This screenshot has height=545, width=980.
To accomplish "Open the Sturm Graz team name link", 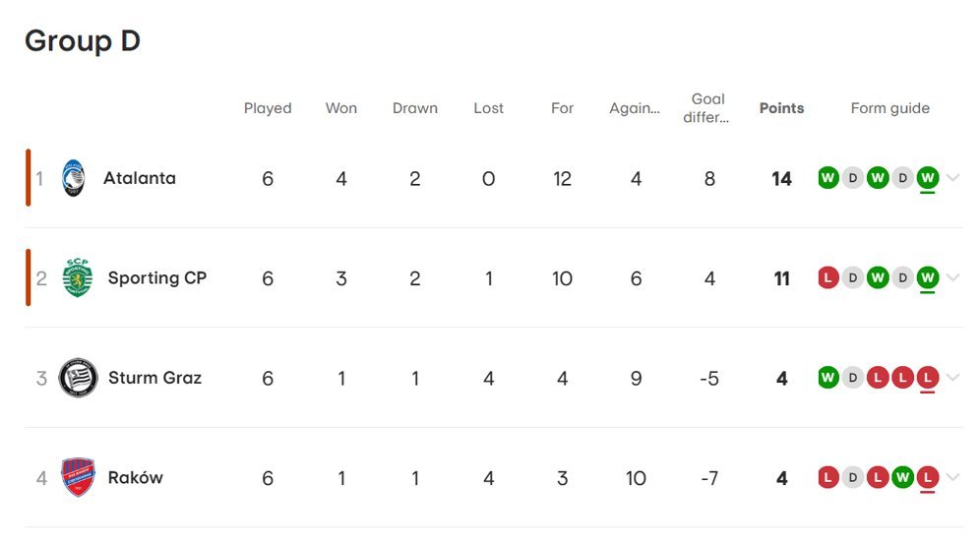I will 155,378.
